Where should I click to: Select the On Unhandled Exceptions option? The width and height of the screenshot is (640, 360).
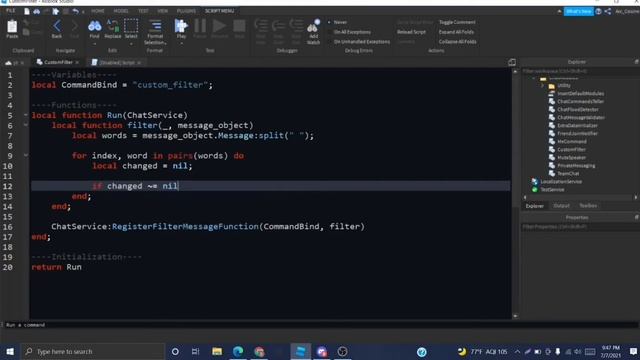click(x=359, y=42)
